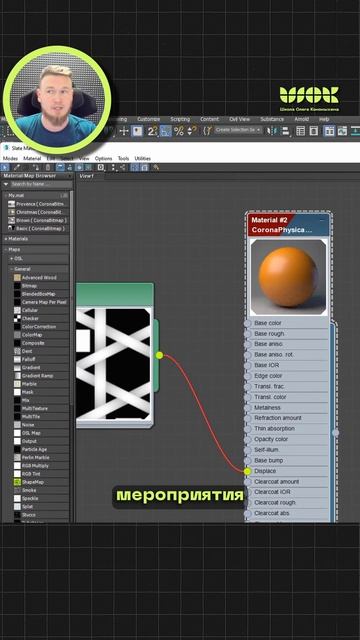Click the Move Children icon
The height and width of the screenshot is (640, 360).
(x=60, y=167)
